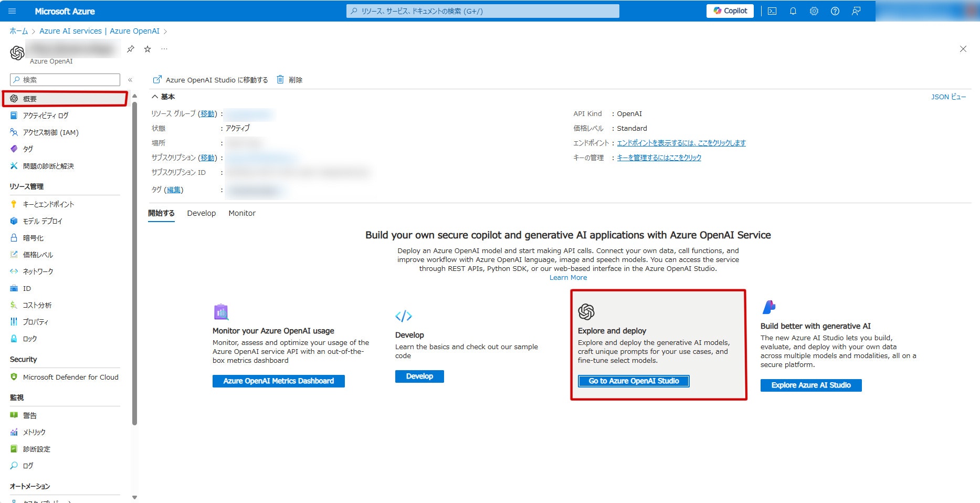This screenshot has width=980, height=503.
Task: Click the Learn More link
Action: 568,278
